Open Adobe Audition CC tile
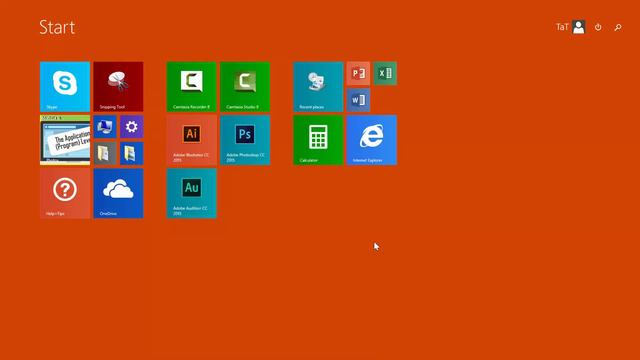The image size is (640, 360). point(191,193)
